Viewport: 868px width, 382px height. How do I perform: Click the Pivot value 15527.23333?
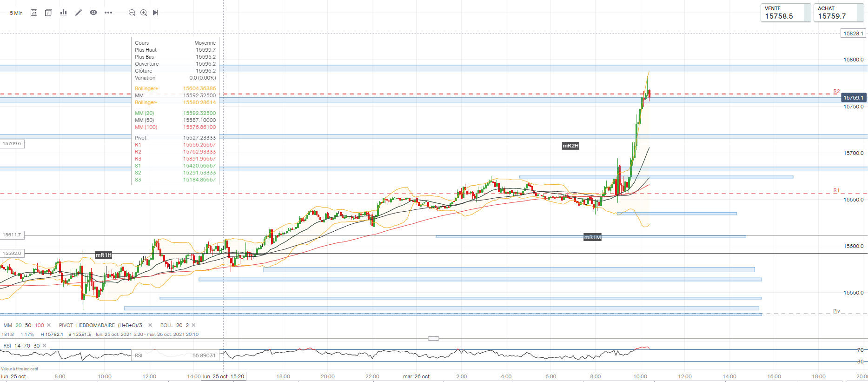pos(199,138)
